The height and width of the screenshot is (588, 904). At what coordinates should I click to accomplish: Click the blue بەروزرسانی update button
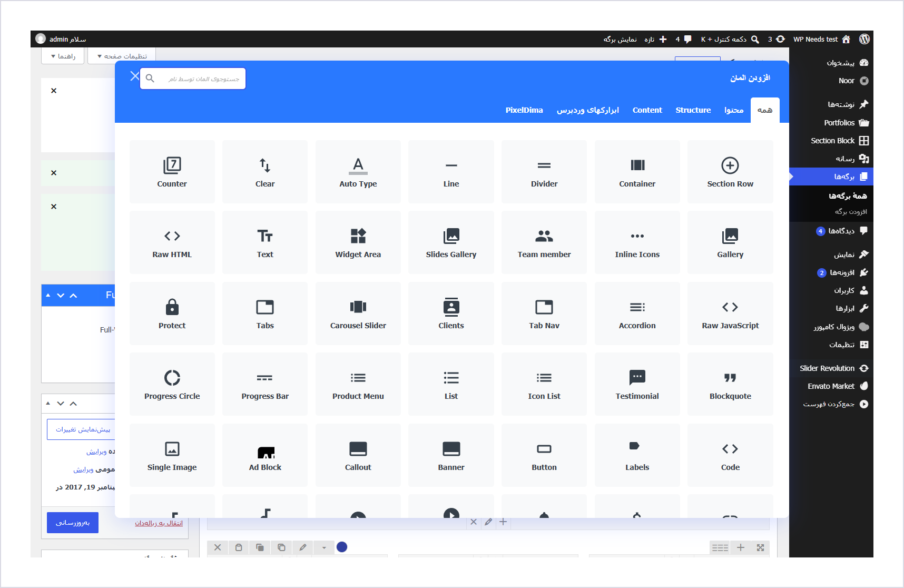[x=73, y=523]
